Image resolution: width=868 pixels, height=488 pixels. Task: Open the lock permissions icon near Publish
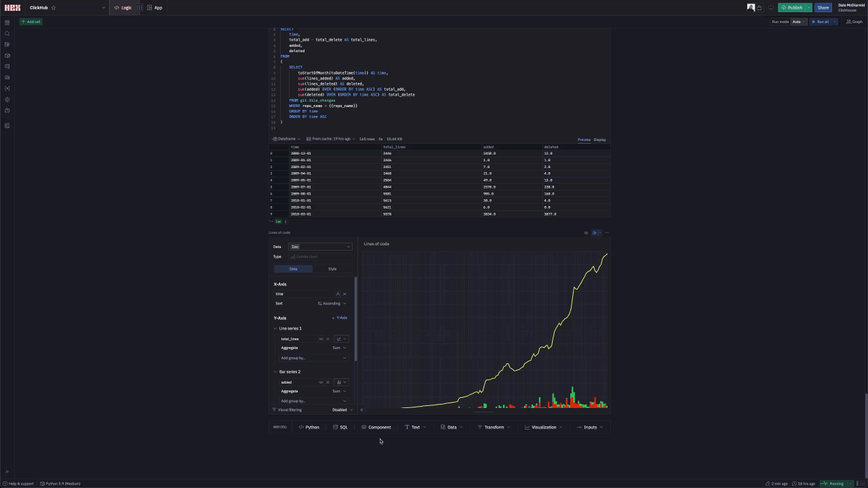click(759, 8)
